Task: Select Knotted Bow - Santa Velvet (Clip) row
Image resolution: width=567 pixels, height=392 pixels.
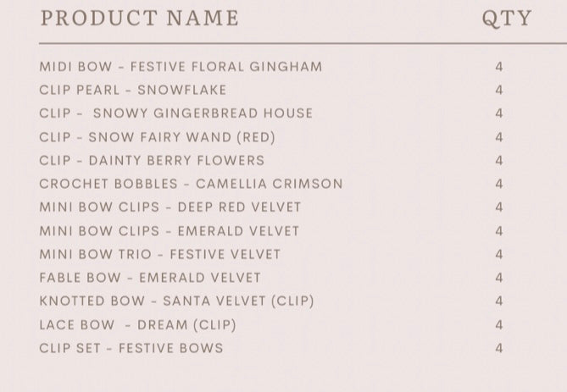Action: pos(177,301)
